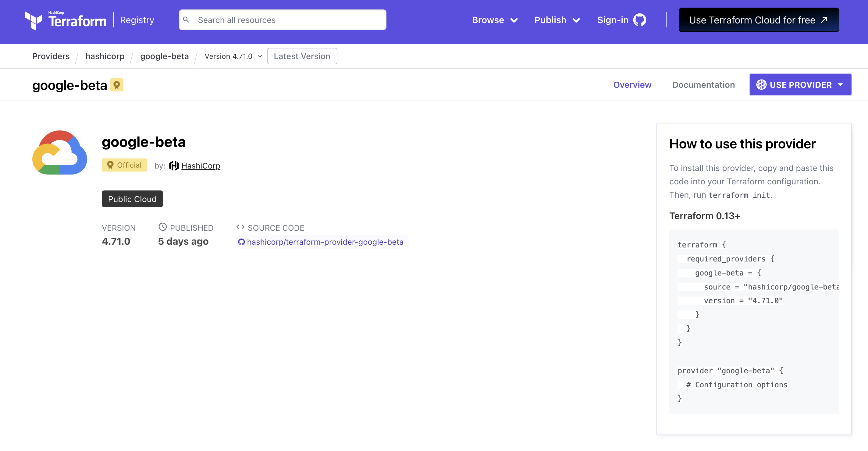Image resolution: width=868 pixels, height=451 pixels.
Task: Open the hashicorp/terraform-provider-google-beta source link
Action: point(325,242)
